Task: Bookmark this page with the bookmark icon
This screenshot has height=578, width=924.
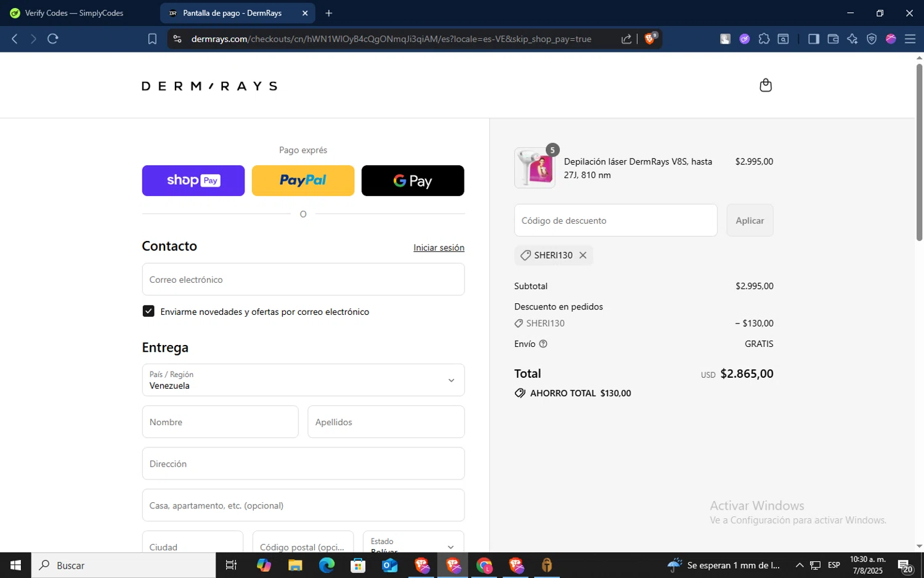Action: pyautogui.click(x=152, y=39)
